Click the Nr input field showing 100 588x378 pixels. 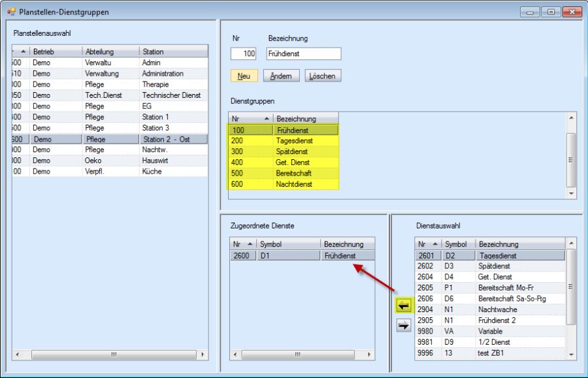[243, 54]
